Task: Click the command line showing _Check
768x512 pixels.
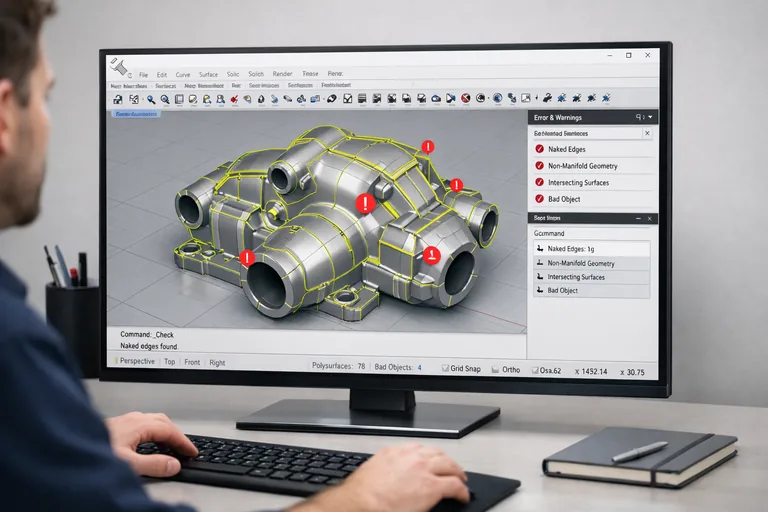Action: point(150,334)
